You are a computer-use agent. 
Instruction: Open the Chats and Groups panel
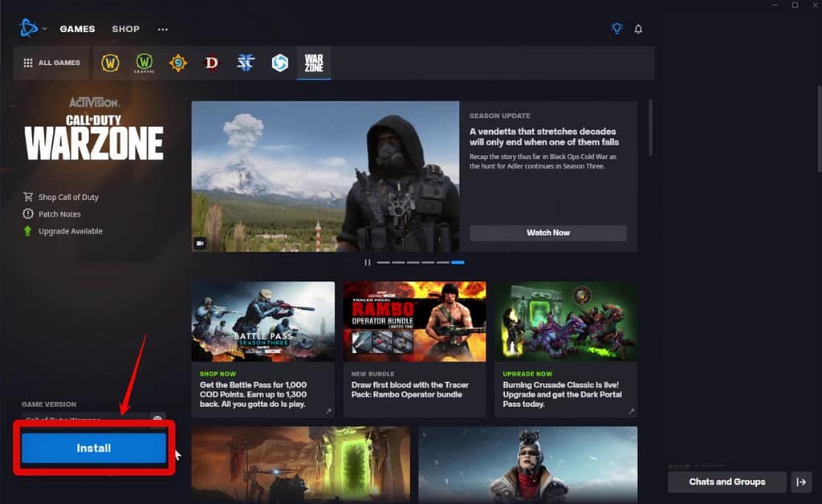pyautogui.click(x=727, y=482)
